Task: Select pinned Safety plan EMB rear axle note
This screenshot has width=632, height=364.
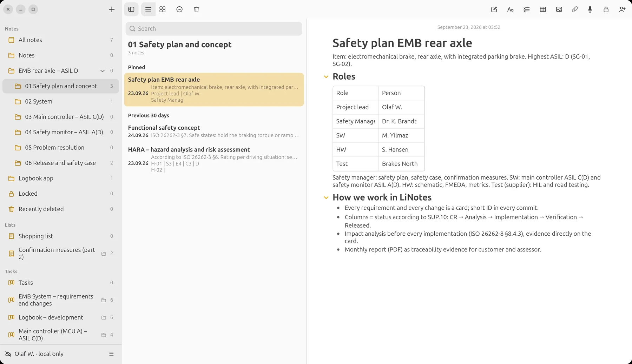Action: tap(214, 89)
